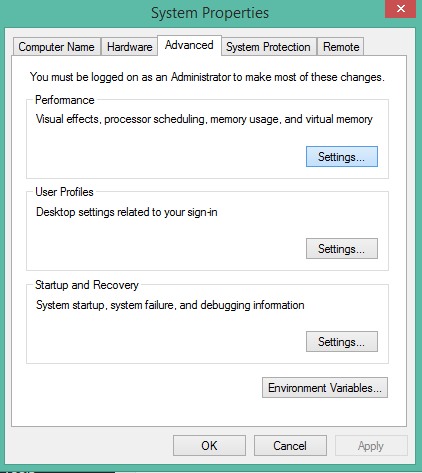Open User Profiles Settings button
422x473 pixels.
tap(342, 248)
